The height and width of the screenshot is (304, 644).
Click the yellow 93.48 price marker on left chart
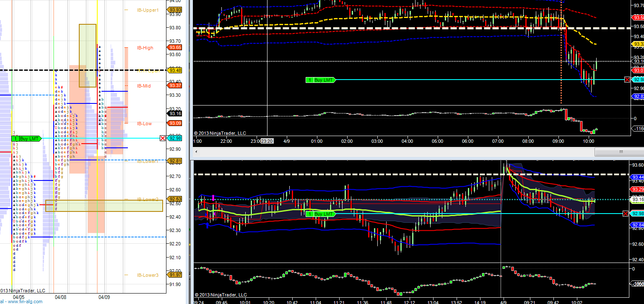175,70
